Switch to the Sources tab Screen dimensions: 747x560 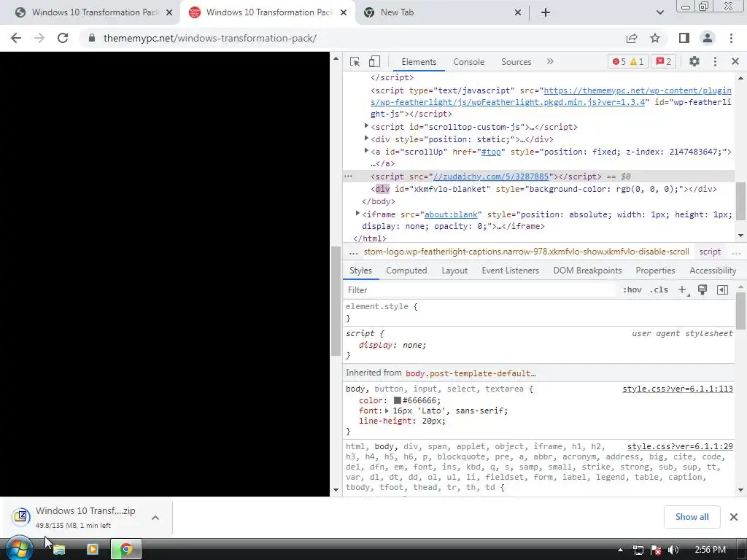[516, 62]
